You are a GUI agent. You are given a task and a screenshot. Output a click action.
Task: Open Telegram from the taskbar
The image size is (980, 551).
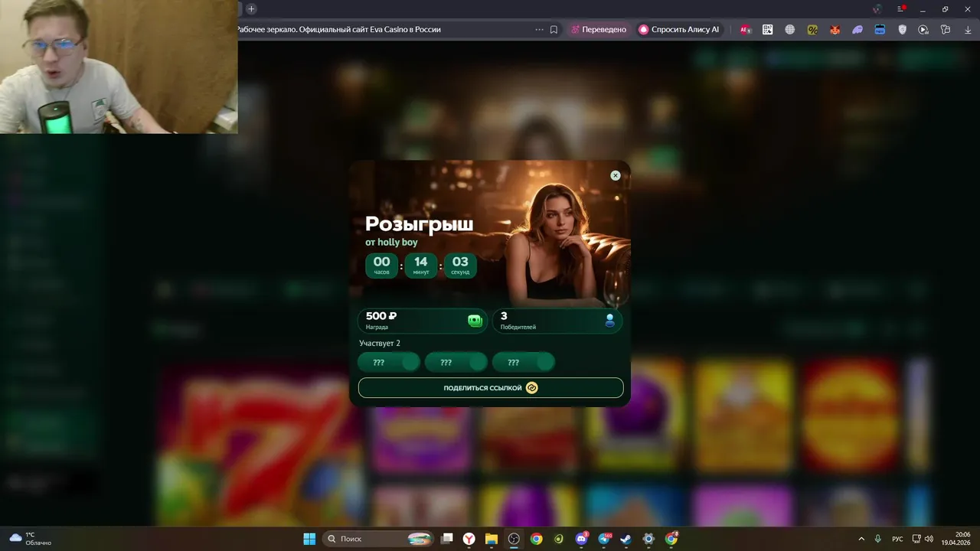coord(604,539)
